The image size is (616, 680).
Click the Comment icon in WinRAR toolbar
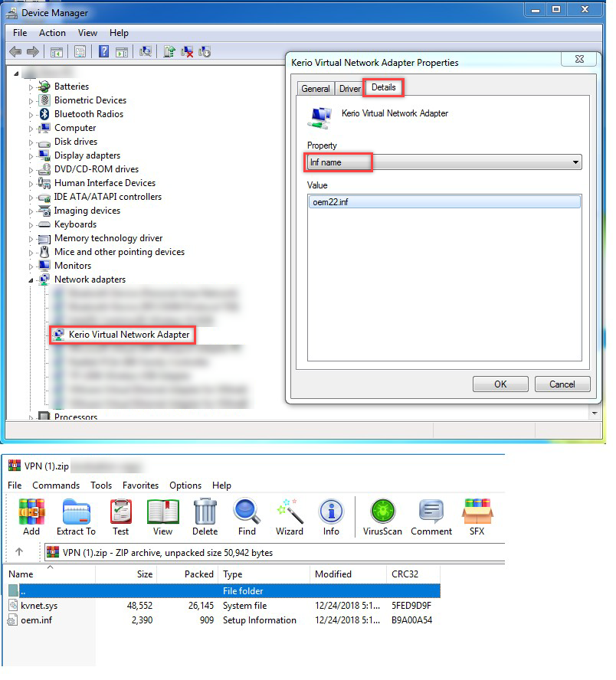tap(431, 517)
